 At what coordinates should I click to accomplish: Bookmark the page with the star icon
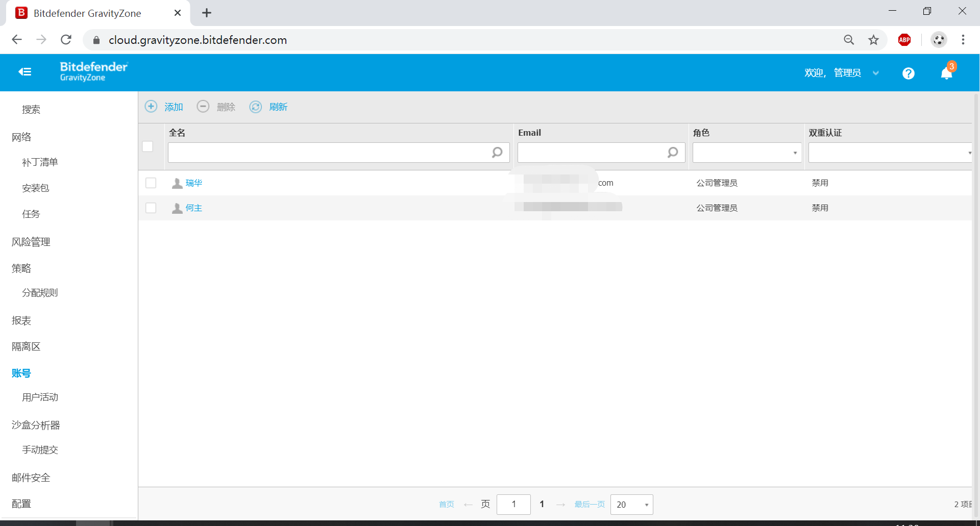click(x=874, y=40)
